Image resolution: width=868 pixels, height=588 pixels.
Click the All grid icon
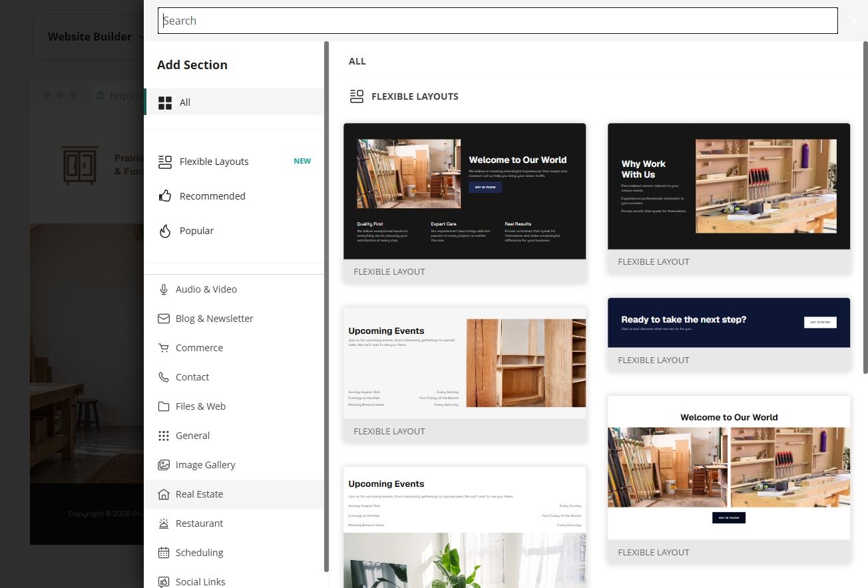point(165,102)
